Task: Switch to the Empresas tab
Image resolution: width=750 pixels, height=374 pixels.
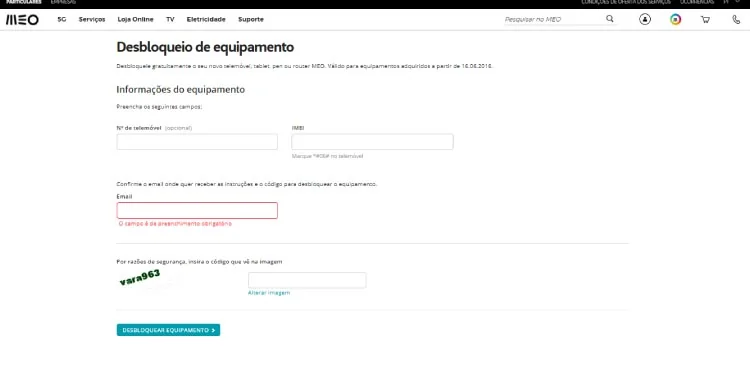Action: (63, 2)
